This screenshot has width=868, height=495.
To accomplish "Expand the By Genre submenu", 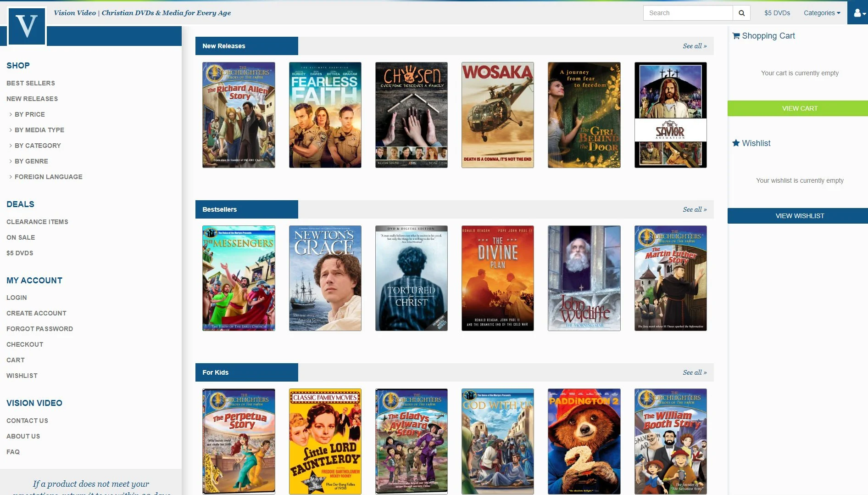I will coord(31,161).
